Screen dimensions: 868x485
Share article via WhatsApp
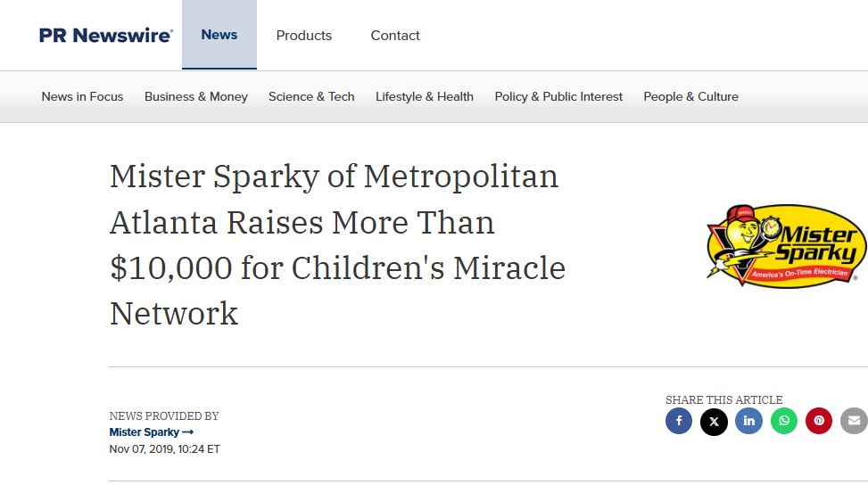click(784, 421)
